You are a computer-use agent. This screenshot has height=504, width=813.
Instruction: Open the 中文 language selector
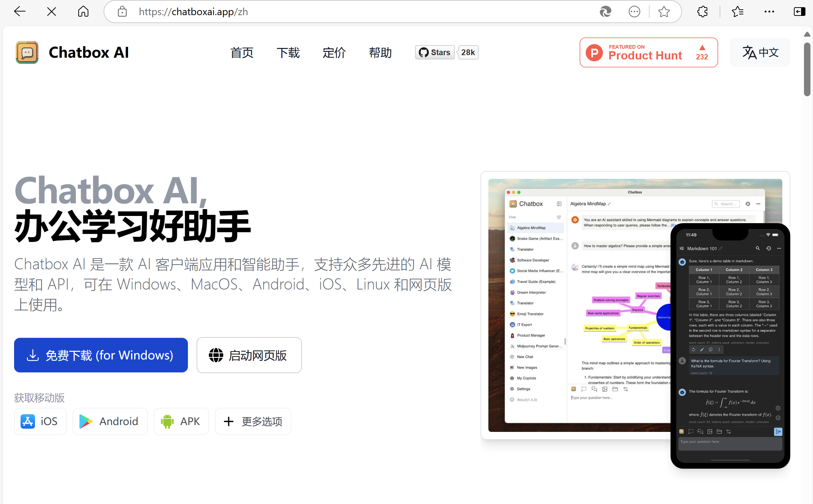coord(760,53)
